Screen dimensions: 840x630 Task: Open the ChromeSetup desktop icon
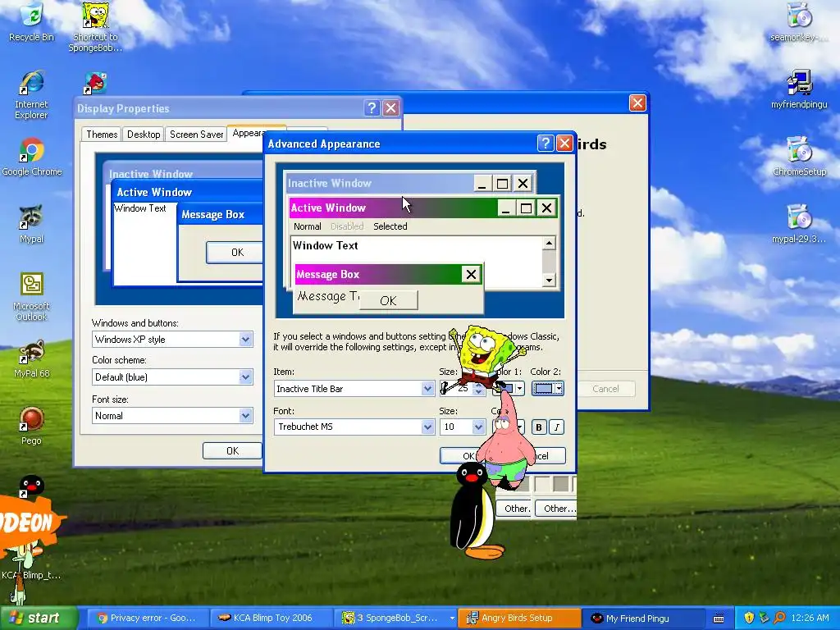coord(799,157)
